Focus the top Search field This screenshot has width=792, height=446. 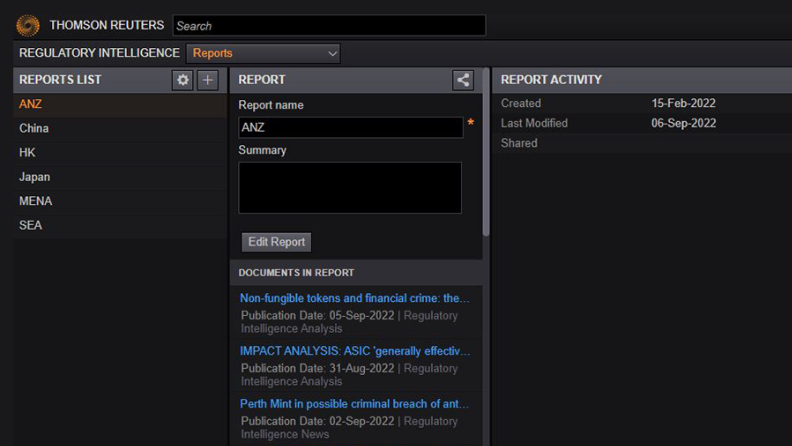pyautogui.click(x=329, y=26)
